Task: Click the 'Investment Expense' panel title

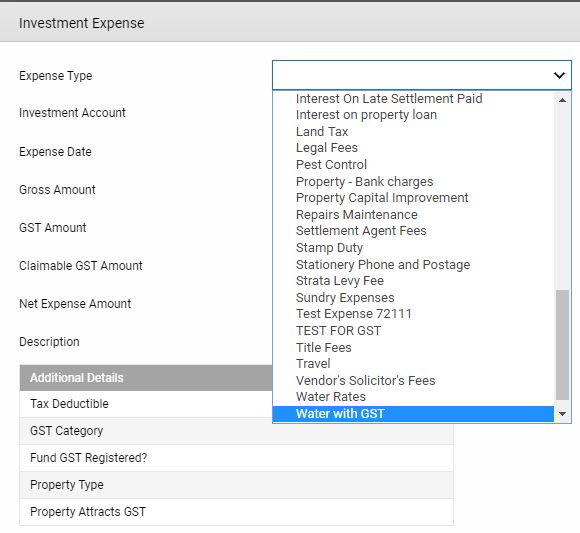Action: pyautogui.click(x=82, y=23)
